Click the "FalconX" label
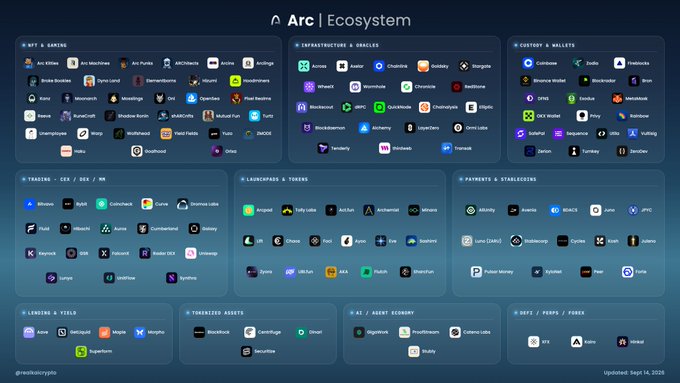 click(x=120, y=253)
